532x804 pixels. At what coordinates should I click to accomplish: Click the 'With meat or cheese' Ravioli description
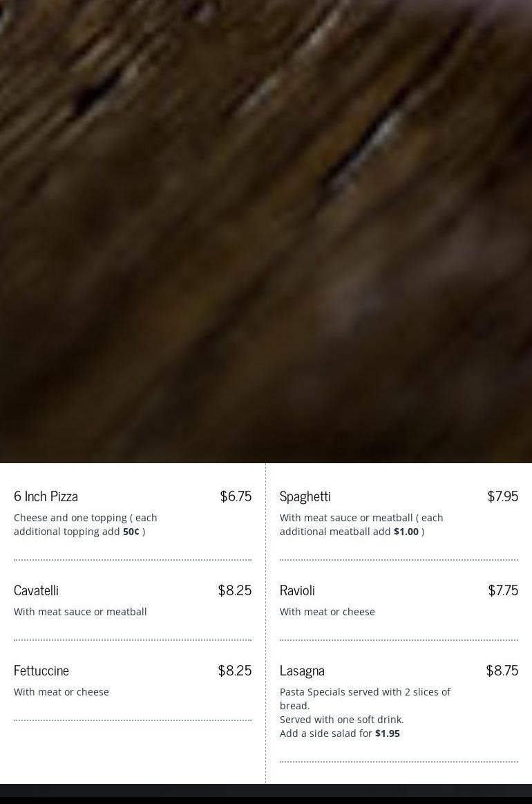[x=327, y=612]
